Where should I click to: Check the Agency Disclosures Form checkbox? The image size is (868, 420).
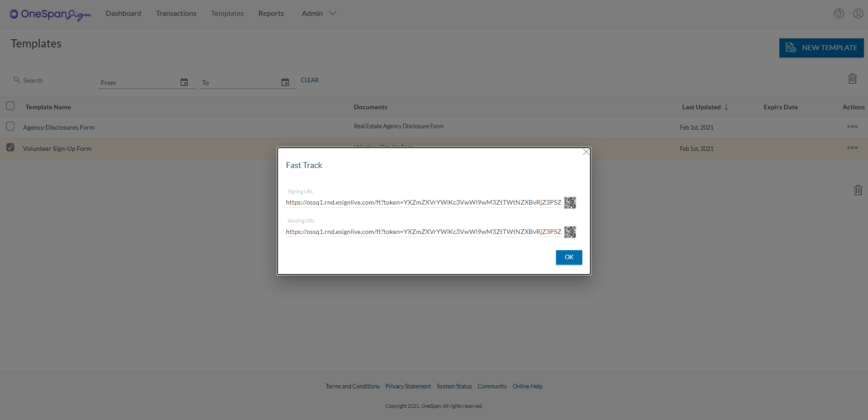pyautogui.click(x=10, y=126)
